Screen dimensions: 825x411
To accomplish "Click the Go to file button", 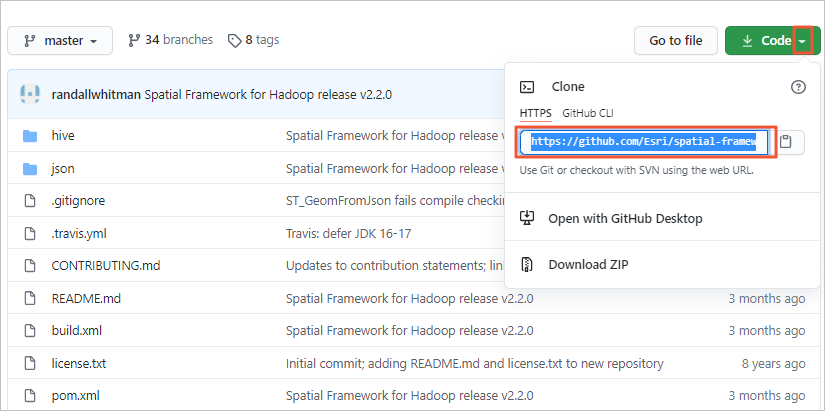I will click(675, 41).
